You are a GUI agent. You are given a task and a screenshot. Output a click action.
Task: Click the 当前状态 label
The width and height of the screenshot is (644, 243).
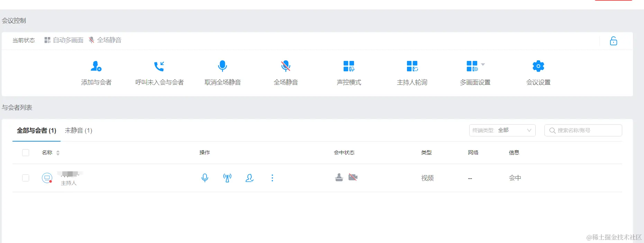point(24,40)
